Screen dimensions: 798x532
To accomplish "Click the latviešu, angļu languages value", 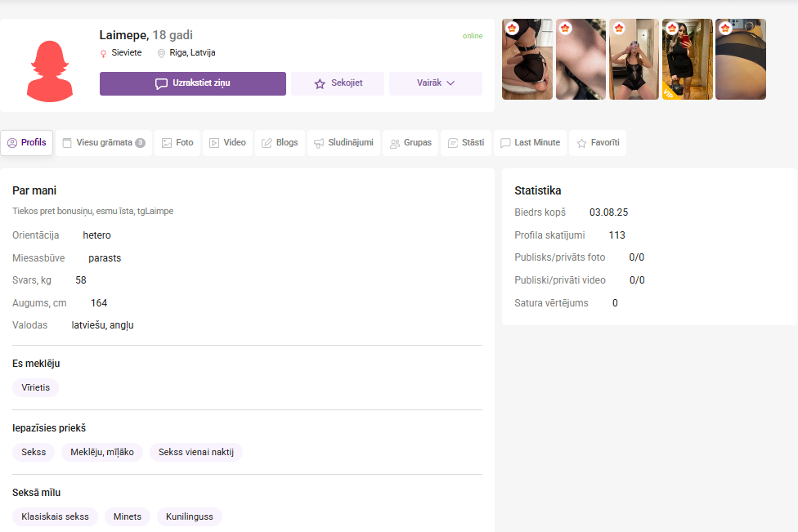I will (102, 325).
